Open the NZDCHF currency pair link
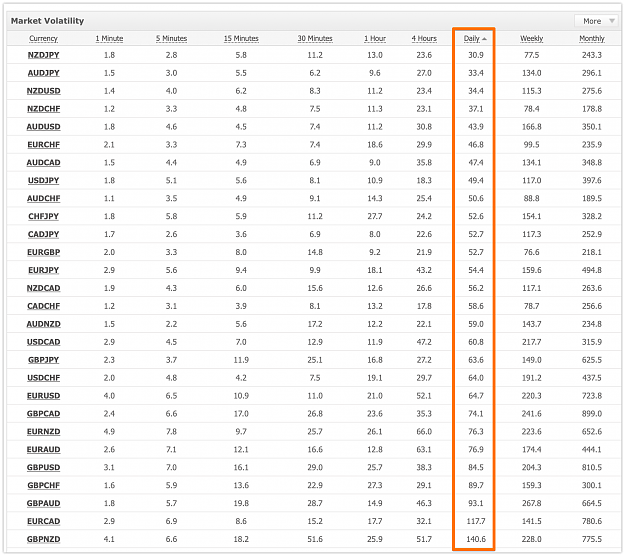625x556 pixels. [43, 109]
